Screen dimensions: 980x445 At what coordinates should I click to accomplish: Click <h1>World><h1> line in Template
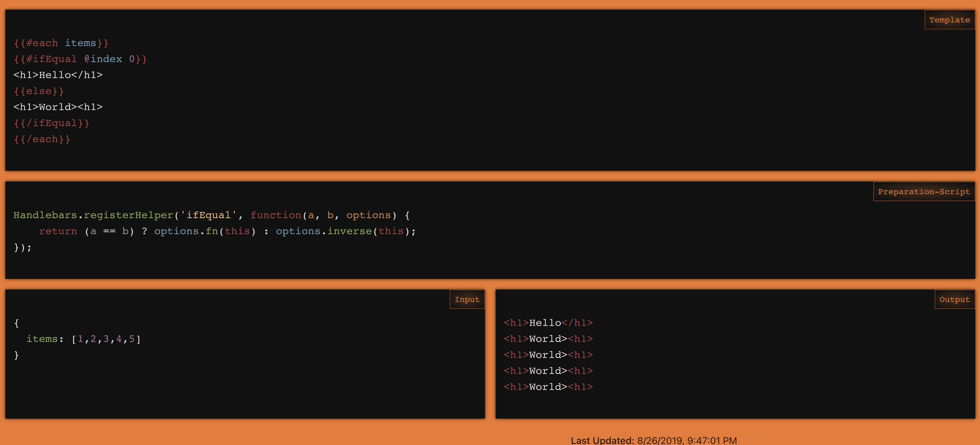58,107
